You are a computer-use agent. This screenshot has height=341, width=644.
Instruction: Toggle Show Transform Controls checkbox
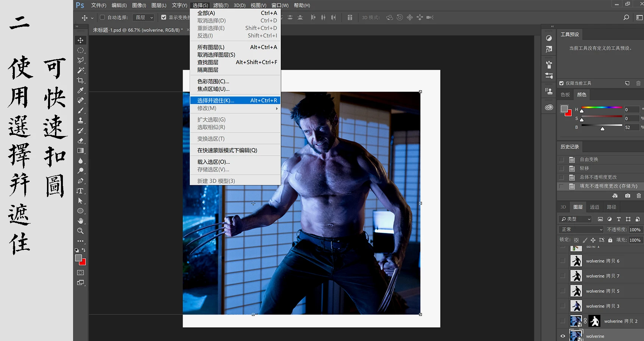coord(164,17)
